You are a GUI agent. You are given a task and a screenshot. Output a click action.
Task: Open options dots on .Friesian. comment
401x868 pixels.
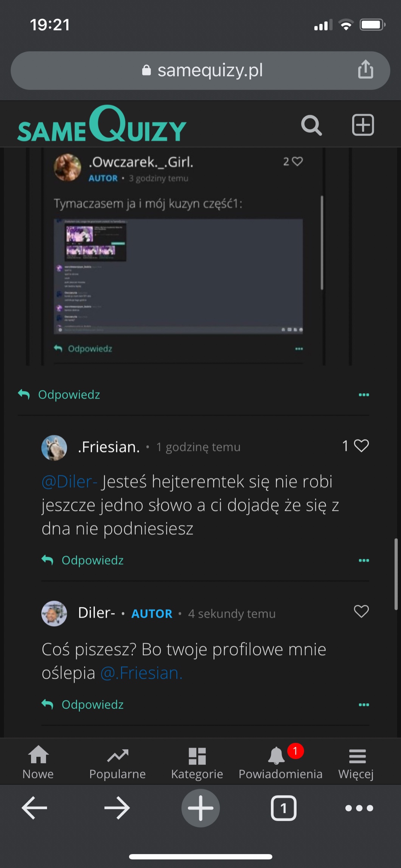click(x=364, y=560)
